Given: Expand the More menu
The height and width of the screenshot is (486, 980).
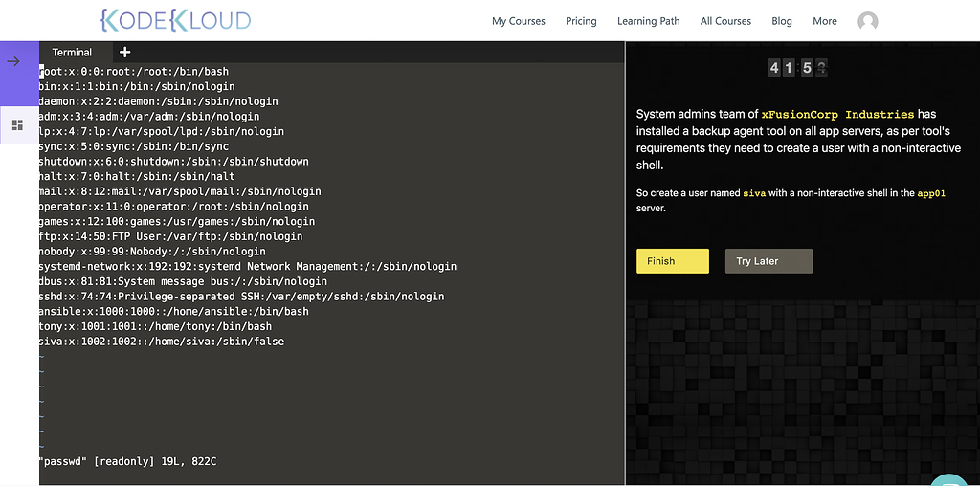Looking at the screenshot, I should point(824,21).
